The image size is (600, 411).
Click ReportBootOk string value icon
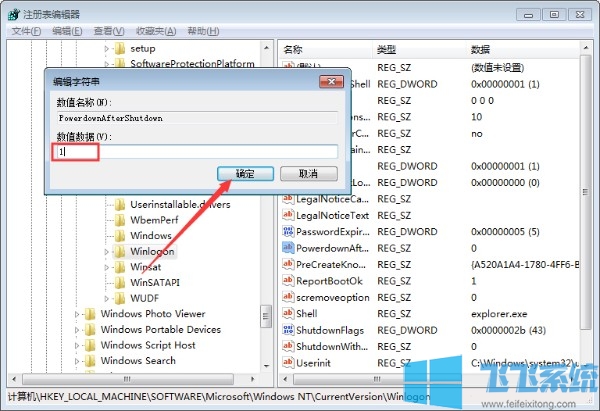(288, 281)
